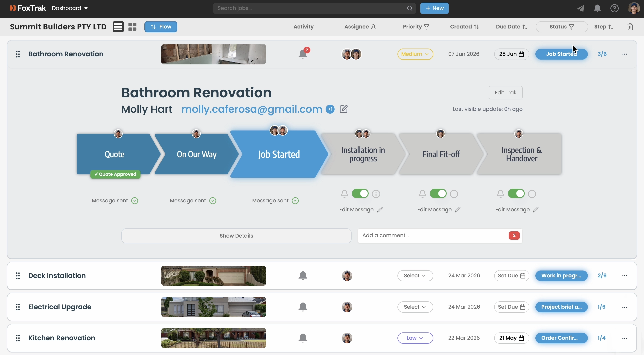The image size is (644, 355).
Task: Show info for Final Fit-off notification
Action: (x=454, y=194)
